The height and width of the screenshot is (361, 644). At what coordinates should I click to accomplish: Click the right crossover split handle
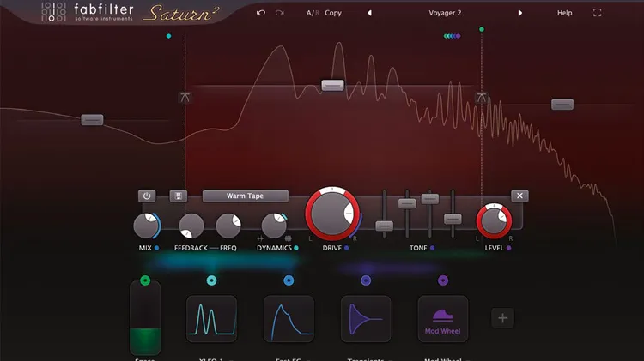(482, 98)
